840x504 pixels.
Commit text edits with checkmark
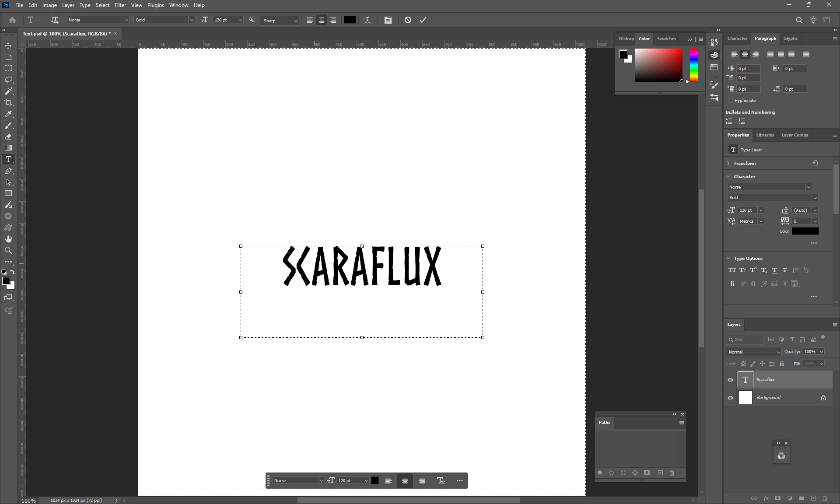pyautogui.click(x=423, y=20)
